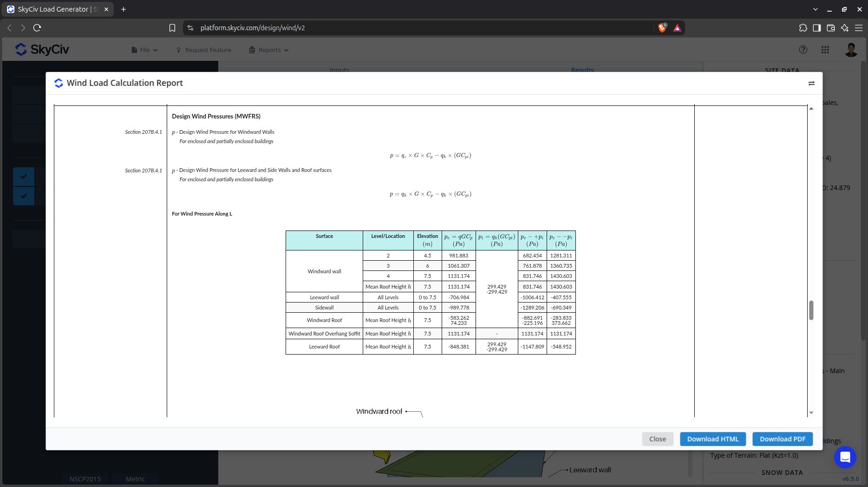Toggle the upper checked box in the sidebar
The height and width of the screenshot is (487, 868).
point(24,177)
